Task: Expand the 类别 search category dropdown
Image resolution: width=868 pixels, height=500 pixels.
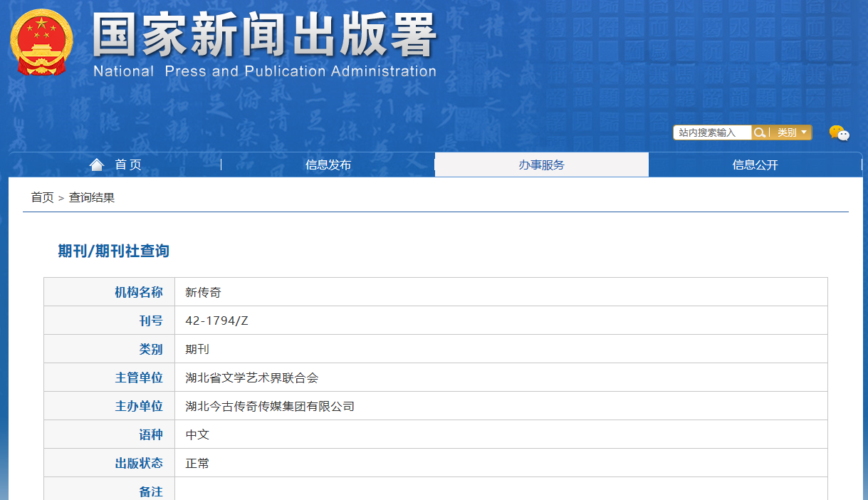Action: point(792,132)
